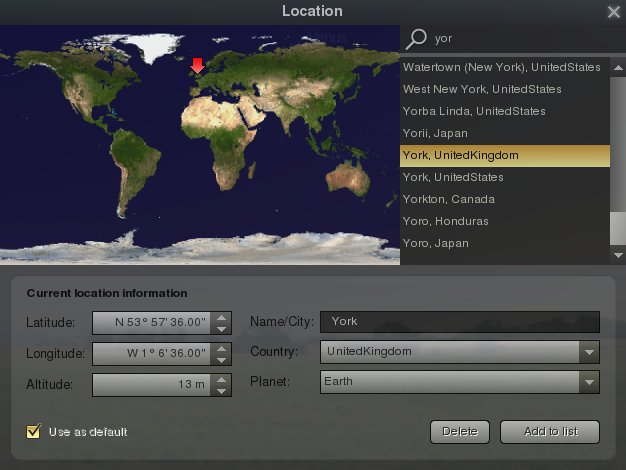626x470 pixels.
Task: Click the red location arrow on map
Action: pyautogui.click(x=198, y=66)
